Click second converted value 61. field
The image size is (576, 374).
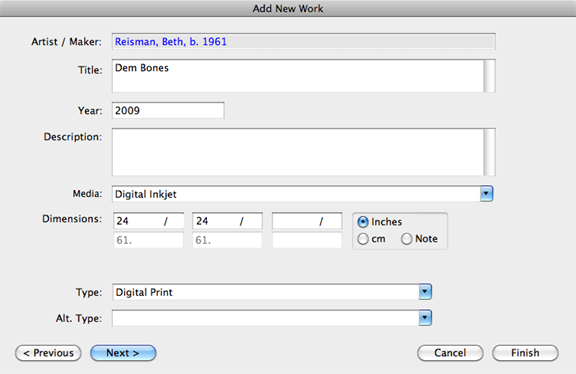227,240
